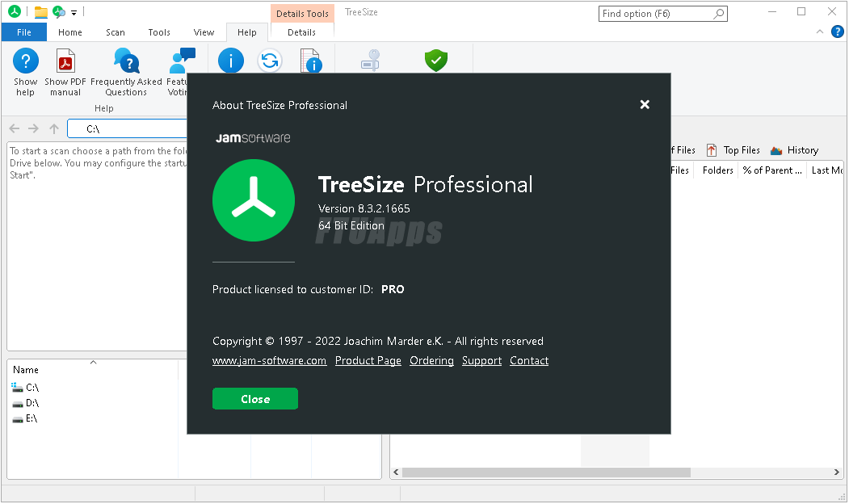Click the Feature Voting icon

coord(182,61)
